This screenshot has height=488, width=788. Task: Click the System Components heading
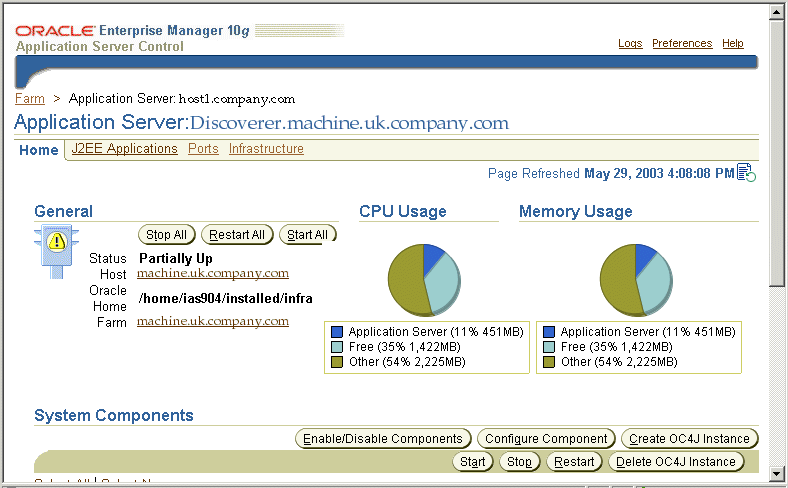[x=114, y=415]
